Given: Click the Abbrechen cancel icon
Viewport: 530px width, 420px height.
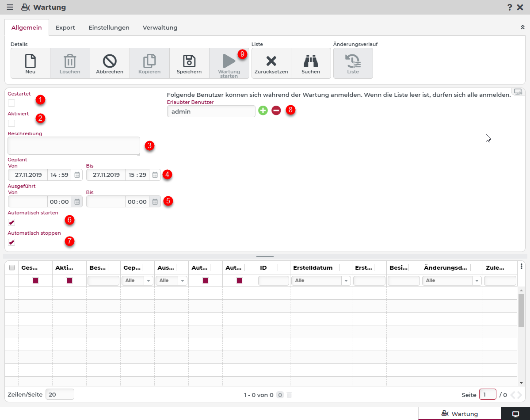Looking at the screenshot, I should 110,61.
